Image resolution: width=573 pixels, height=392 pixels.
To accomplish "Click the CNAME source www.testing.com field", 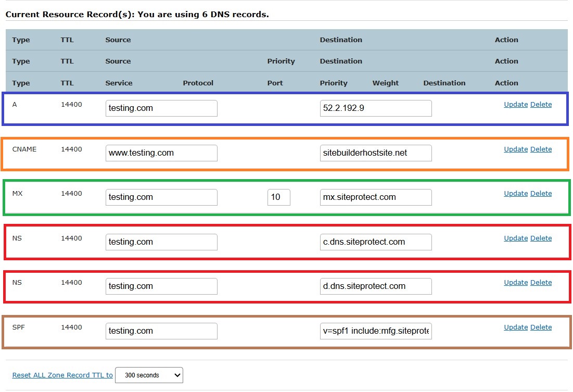I will click(x=161, y=153).
